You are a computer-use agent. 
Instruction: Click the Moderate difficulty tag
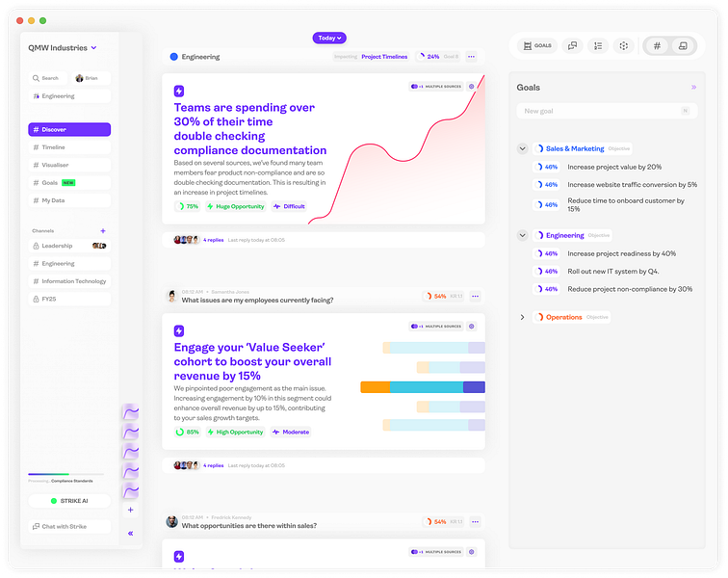(x=291, y=433)
